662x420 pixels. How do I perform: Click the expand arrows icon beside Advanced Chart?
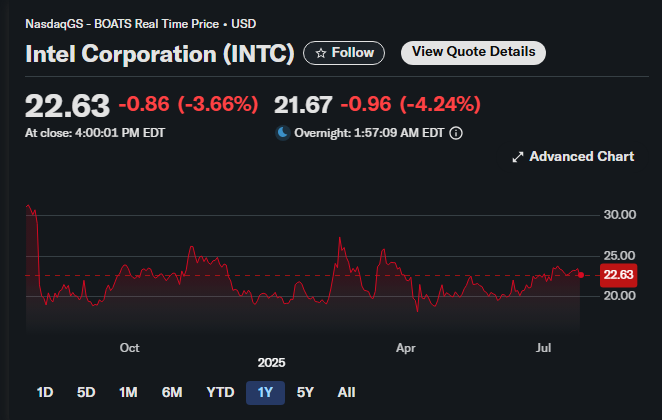[x=518, y=157]
